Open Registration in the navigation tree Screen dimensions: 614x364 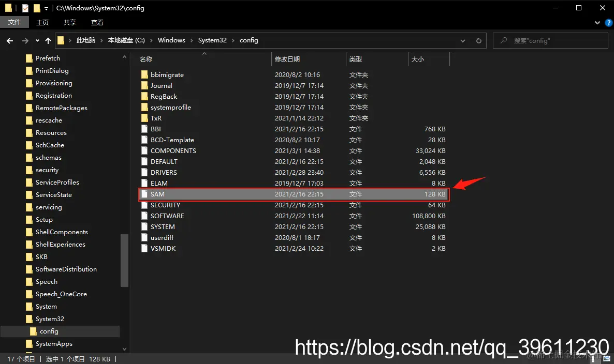[54, 96]
